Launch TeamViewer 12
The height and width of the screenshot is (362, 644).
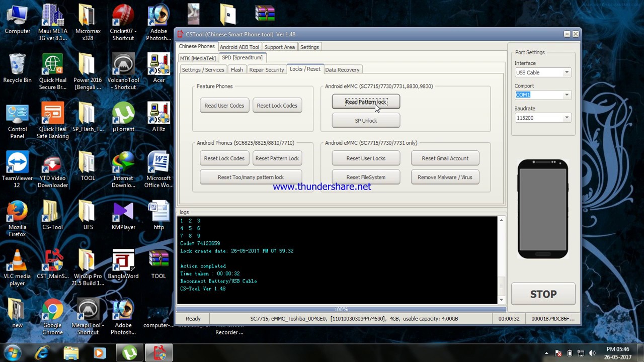(x=17, y=170)
